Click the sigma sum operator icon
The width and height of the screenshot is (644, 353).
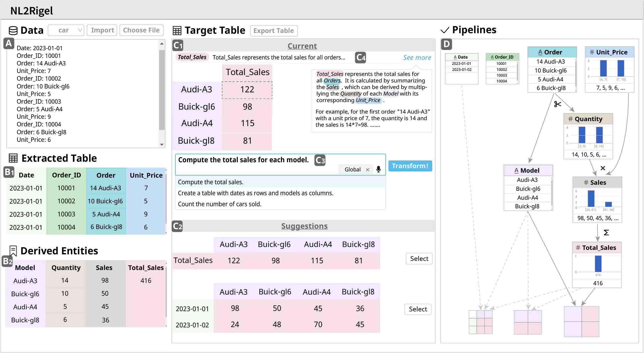pyautogui.click(x=606, y=232)
